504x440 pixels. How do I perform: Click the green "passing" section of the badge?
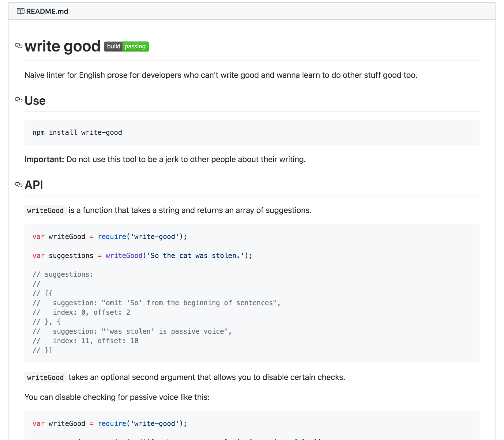(x=135, y=47)
